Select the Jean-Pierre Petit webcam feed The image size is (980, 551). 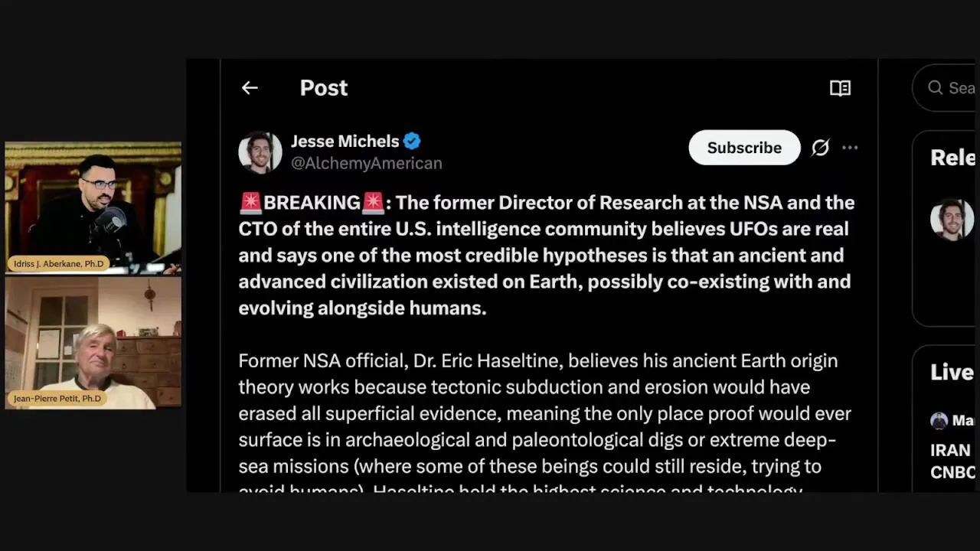pos(93,335)
